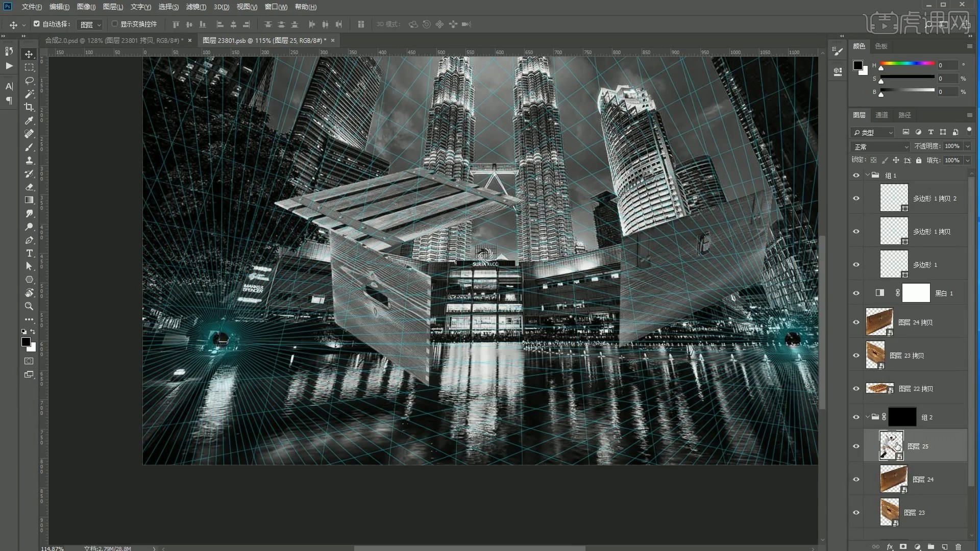
Task: Select the Path Selection tool
Action: pyautogui.click(x=29, y=266)
